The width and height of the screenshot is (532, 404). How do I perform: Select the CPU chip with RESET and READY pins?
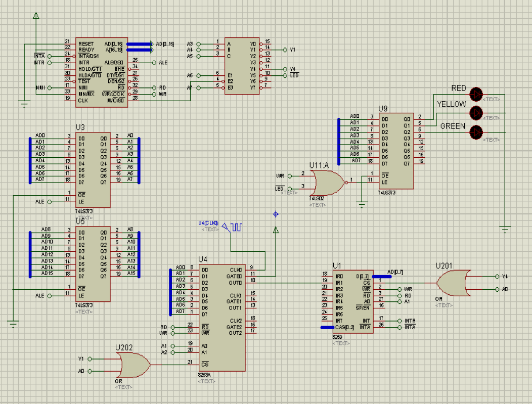pos(102,72)
